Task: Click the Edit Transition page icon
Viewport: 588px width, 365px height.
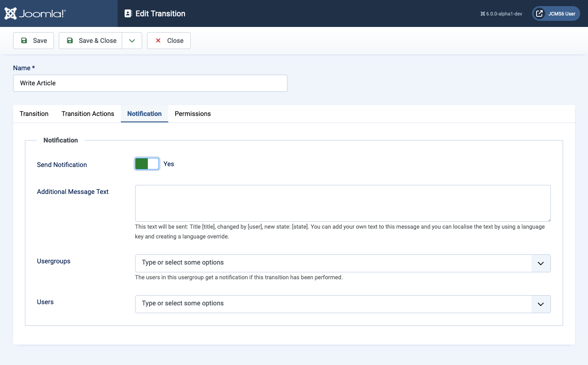Action: [x=129, y=13]
